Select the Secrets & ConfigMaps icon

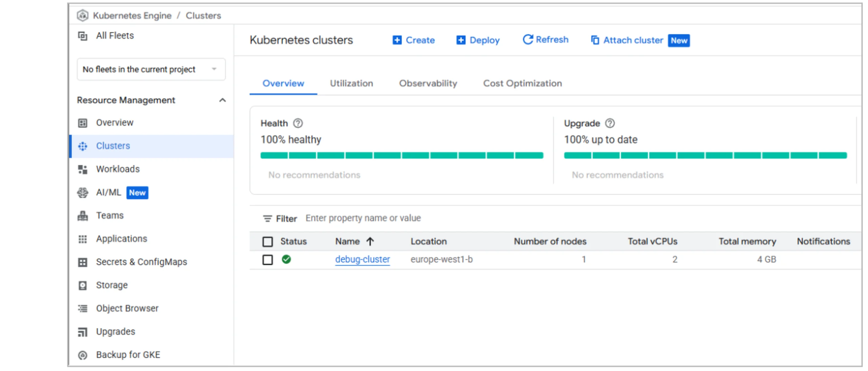point(83,262)
